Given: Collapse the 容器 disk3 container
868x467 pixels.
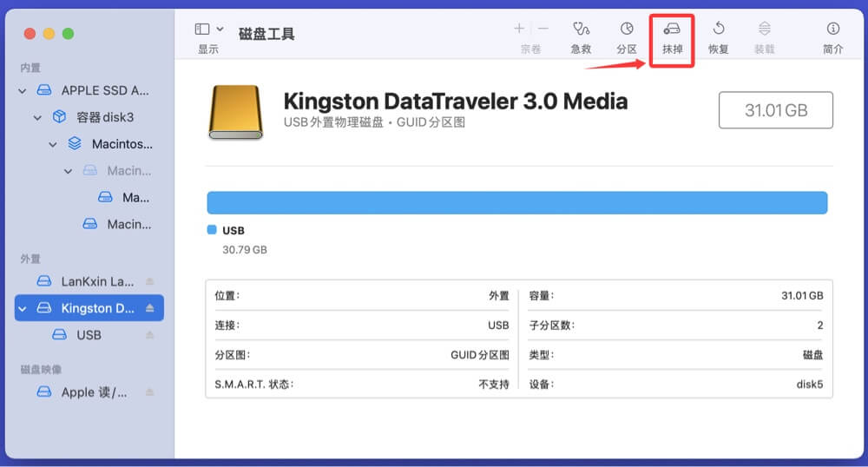Looking at the screenshot, I should pos(37,117).
